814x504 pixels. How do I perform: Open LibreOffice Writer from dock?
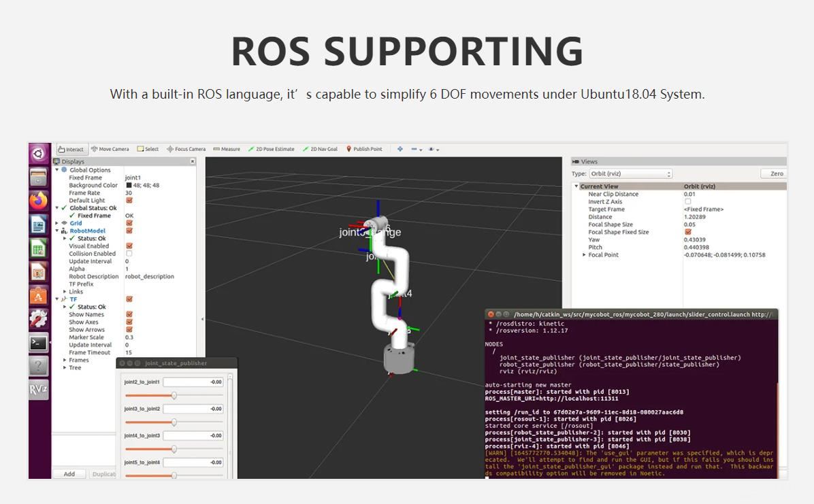[x=38, y=224]
